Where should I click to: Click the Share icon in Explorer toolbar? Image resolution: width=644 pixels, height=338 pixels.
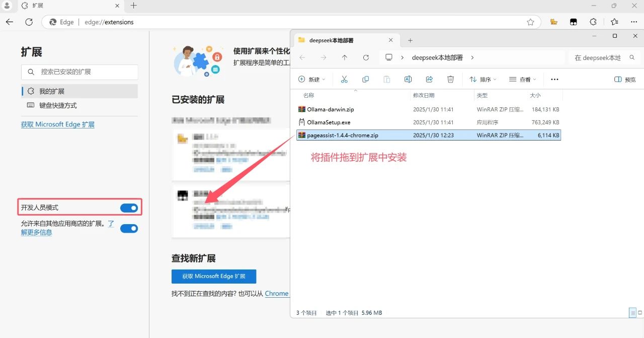(429, 79)
